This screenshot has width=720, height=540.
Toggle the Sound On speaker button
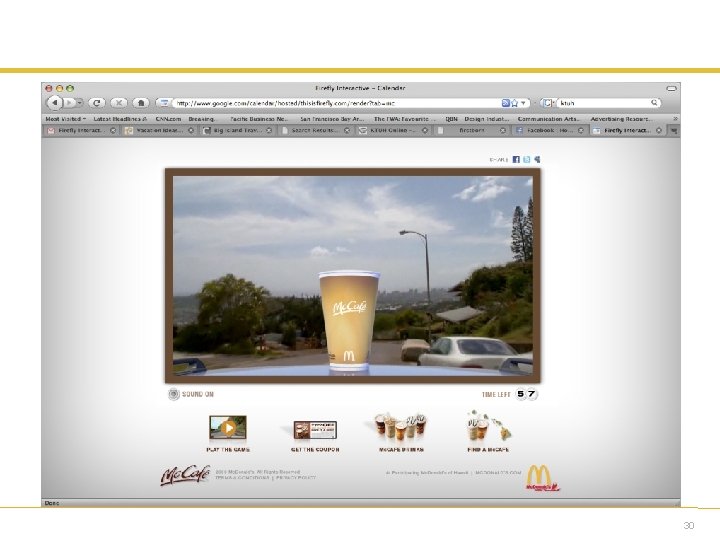(174, 394)
